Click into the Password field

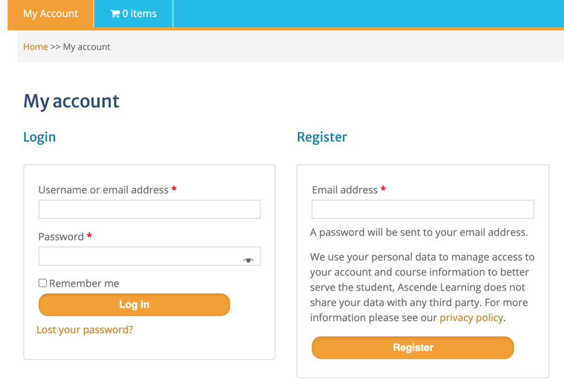coord(140,256)
